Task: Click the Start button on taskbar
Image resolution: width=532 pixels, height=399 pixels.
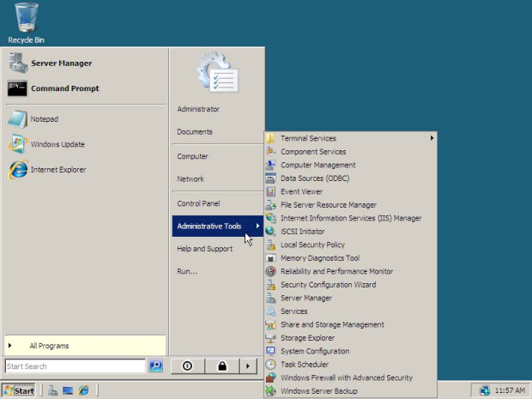Action: pos(18,390)
